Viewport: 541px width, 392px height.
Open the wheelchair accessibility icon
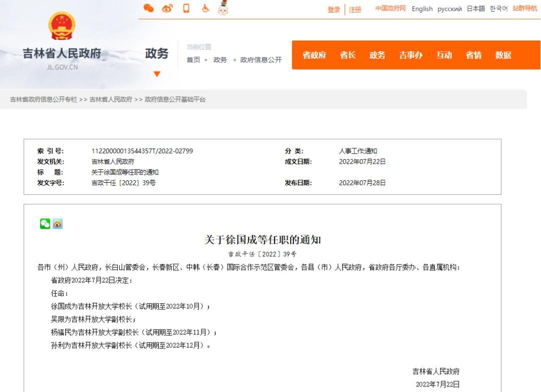point(204,8)
